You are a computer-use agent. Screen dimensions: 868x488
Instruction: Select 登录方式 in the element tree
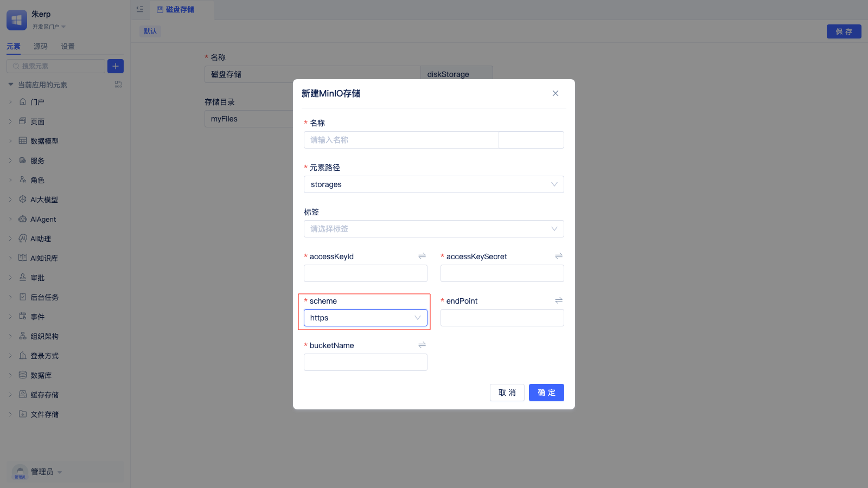44,356
